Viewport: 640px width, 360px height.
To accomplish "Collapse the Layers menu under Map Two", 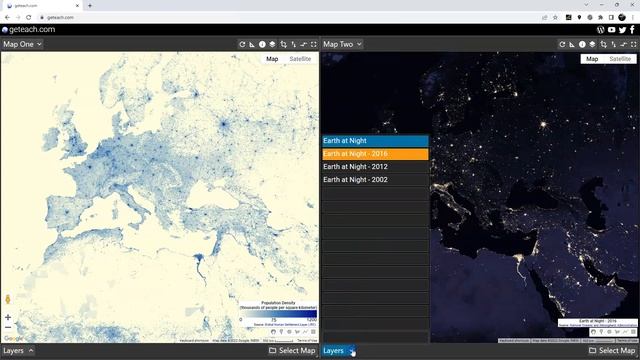I will click(x=338, y=351).
